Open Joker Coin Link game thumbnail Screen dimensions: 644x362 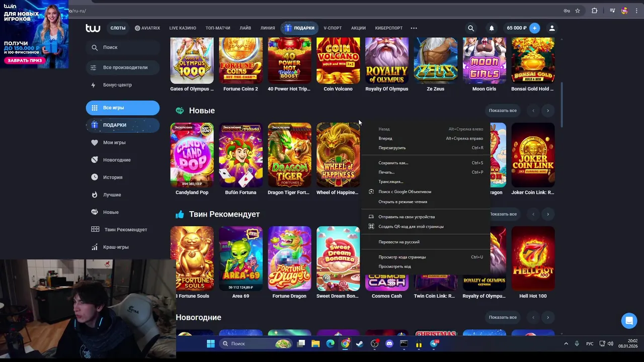coord(533,155)
